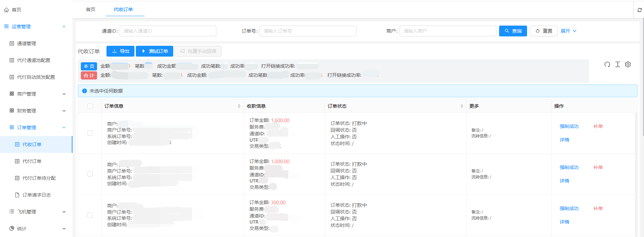
Task: Click the play icon on 测试订单 button
Action: tap(144, 51)
